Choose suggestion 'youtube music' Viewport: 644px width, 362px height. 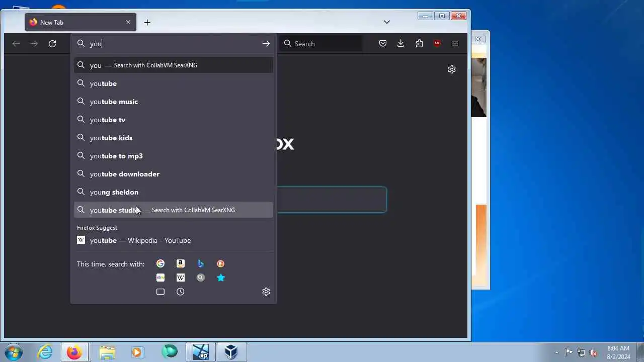[174, 102]
